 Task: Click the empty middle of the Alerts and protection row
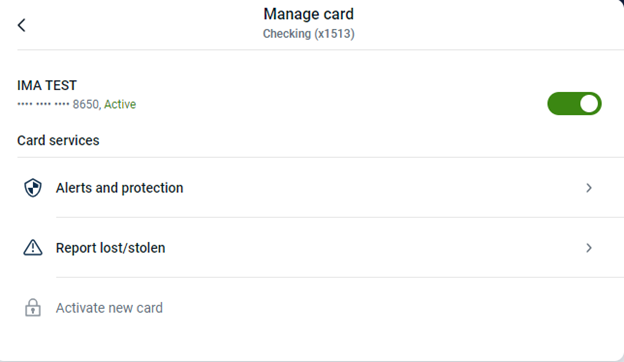tap(382, 188)
